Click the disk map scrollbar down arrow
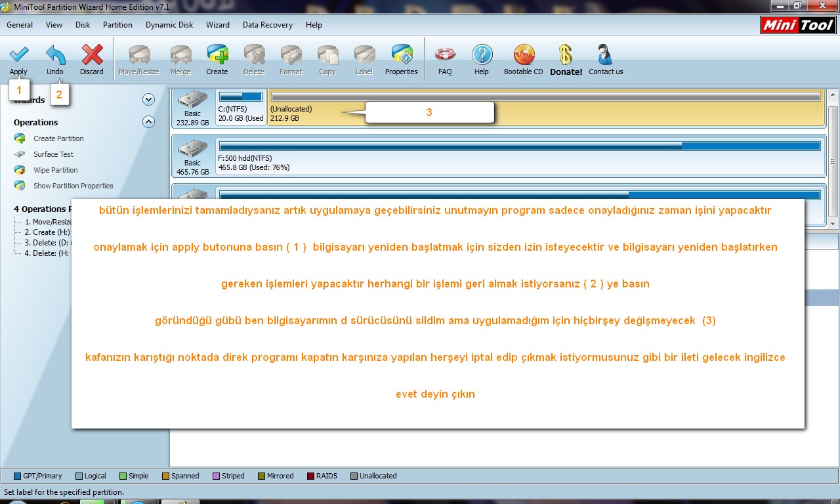Image resolution: width=840 pixels, height=504 pixels. [833, 222]
